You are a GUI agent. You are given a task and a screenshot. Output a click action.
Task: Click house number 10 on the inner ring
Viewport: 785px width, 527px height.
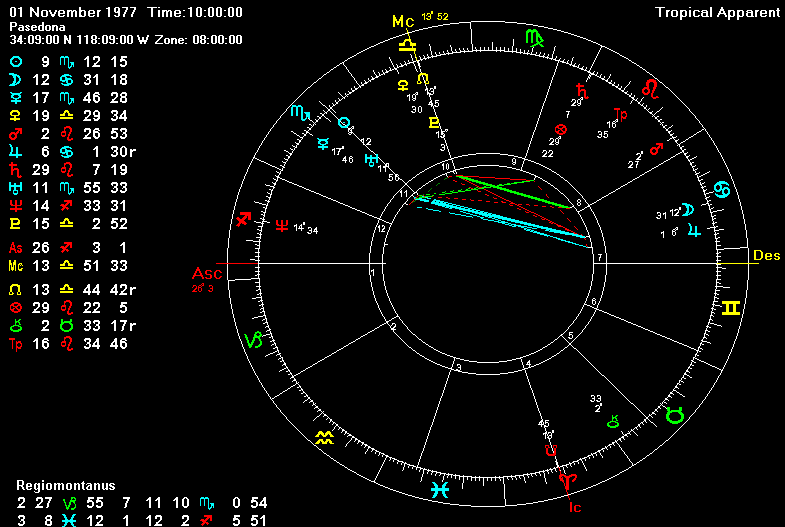pyautogui.click(x=446, y=167)
